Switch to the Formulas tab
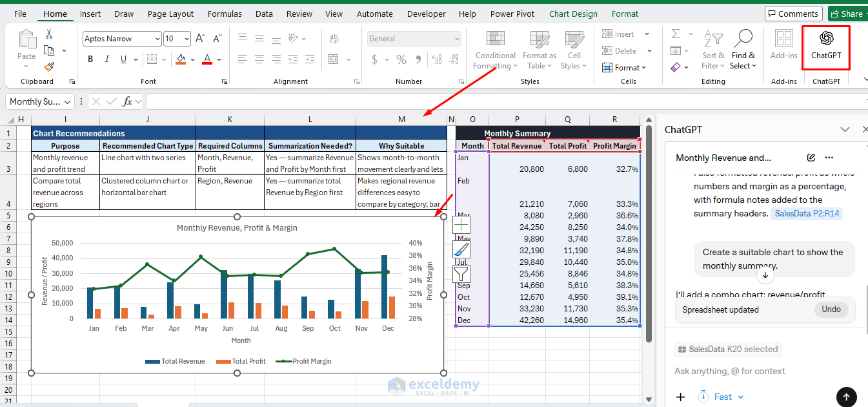Image resolution: width=868 pixels, height=407 pixels. [225, 14]
